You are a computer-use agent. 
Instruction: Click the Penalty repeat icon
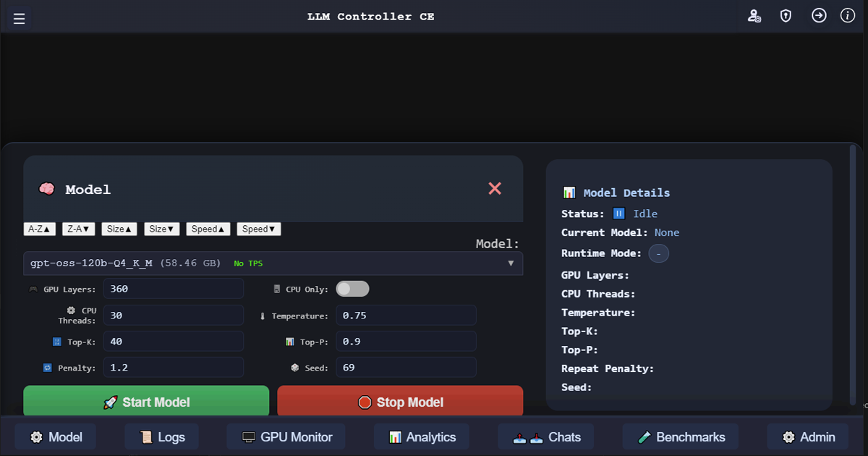pyautogui.click(x=48, y=368)
